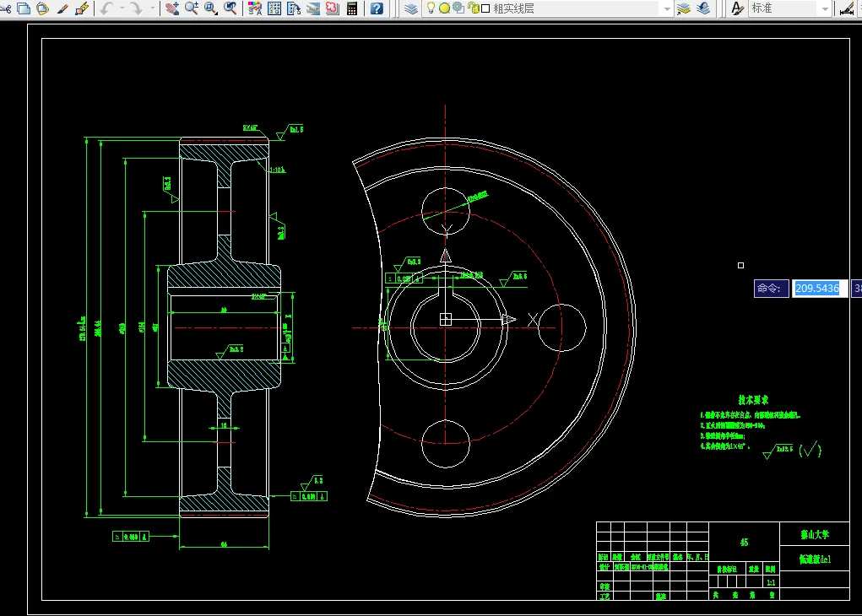Click the white layer color swatch
This screenshot has width=862, height=616.
pyautogui.click(x=485, y=8)
